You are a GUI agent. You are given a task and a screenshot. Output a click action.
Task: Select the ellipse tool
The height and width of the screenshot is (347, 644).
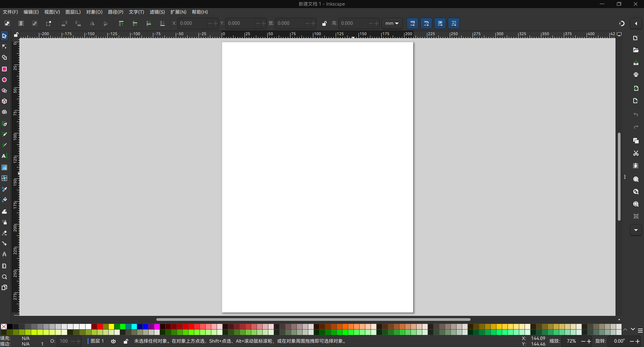pyautogui.click(x=4, y=80)
